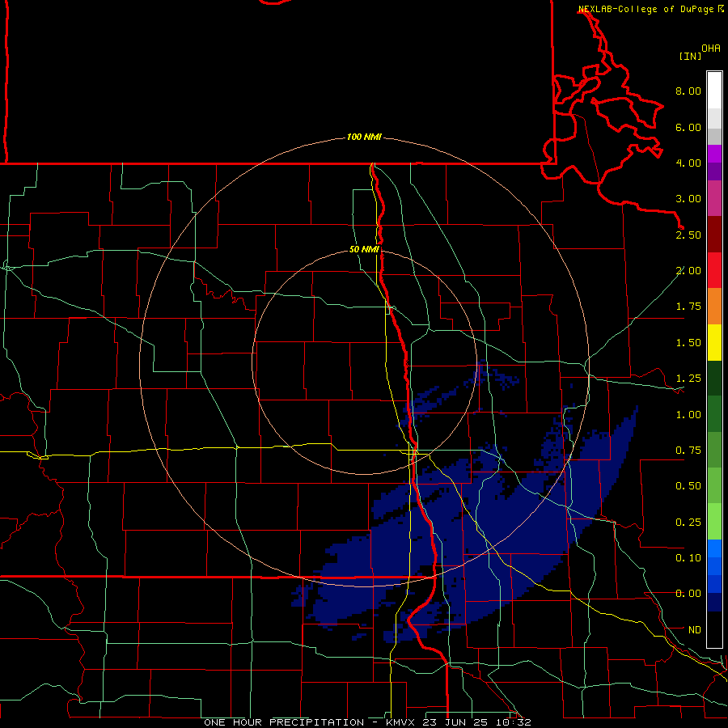
Task: Click the 0.10 legend value
Action: point(688,558)
